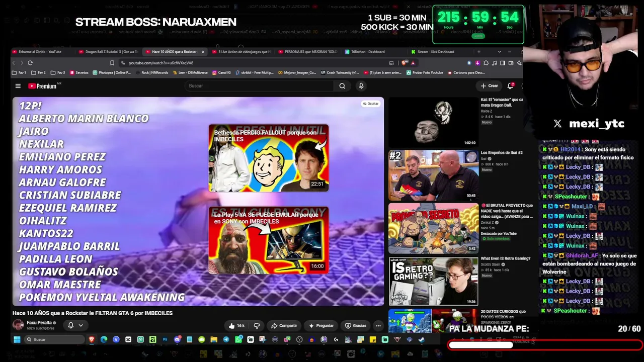The height and width of the screenshot is (362, 644).
Task: Click the Gracias thanks button
Action: [356, 326]
